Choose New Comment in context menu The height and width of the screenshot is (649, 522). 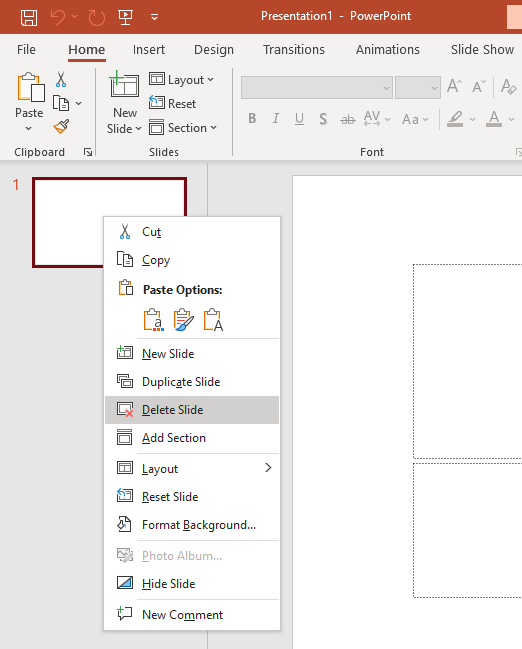click(x=192, y=615)
